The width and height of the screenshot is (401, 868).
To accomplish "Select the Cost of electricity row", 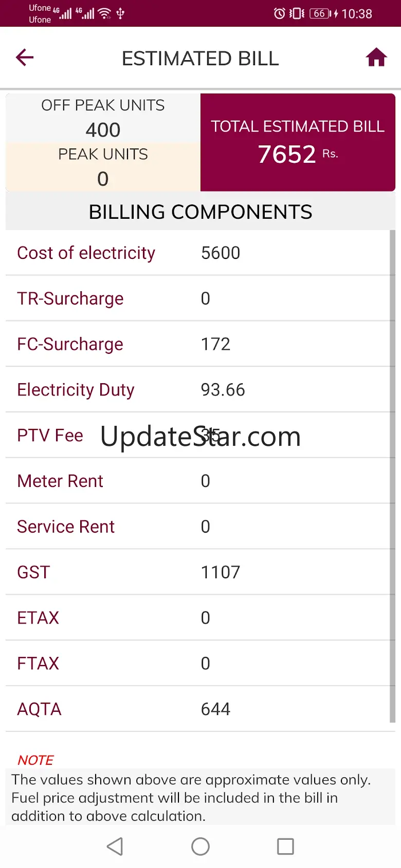I will pyautogui.click(x=198, y=253).
